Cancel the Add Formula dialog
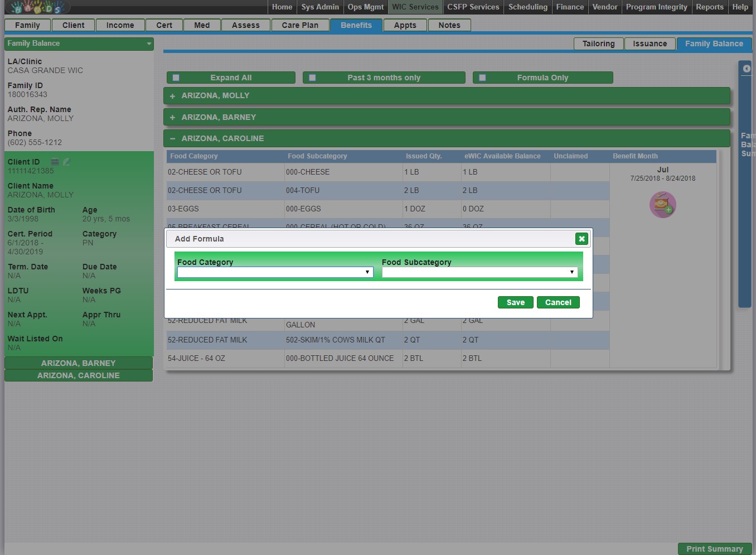Viewport: 756px width, 555px height. click(x=558, y=302)
